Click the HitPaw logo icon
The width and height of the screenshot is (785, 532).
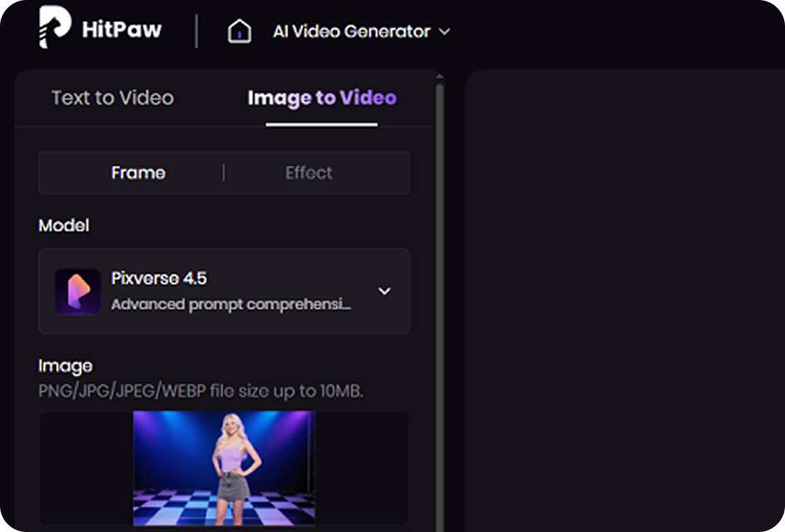[55, 27]
